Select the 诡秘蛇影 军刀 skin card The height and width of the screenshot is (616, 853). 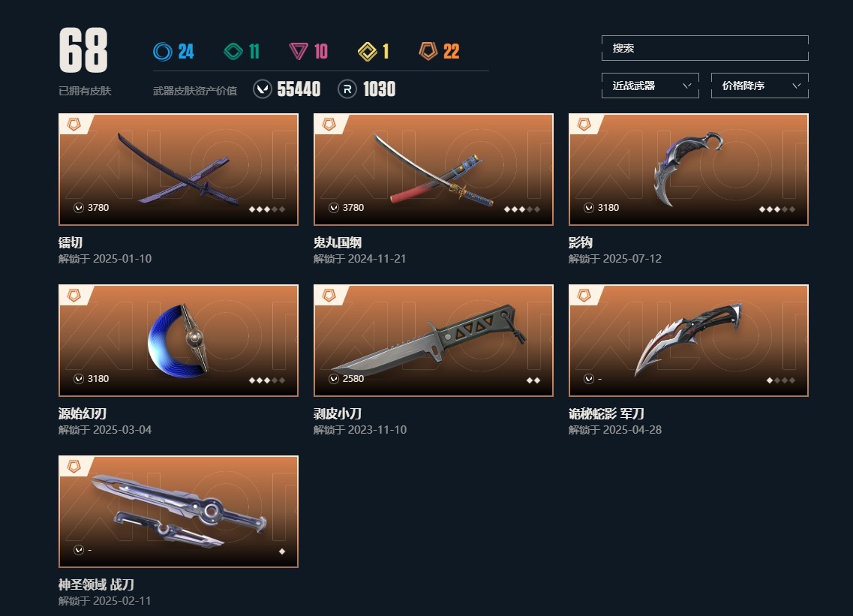point(688,340)
